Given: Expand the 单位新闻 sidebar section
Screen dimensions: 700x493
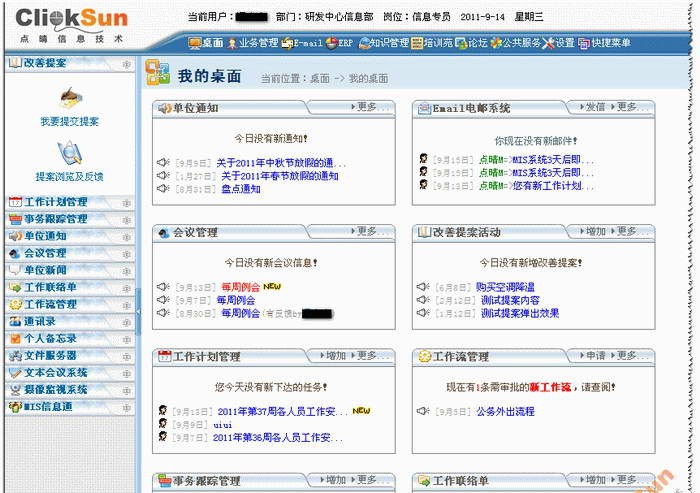Looking at the screenshot, I should point(127,272).
